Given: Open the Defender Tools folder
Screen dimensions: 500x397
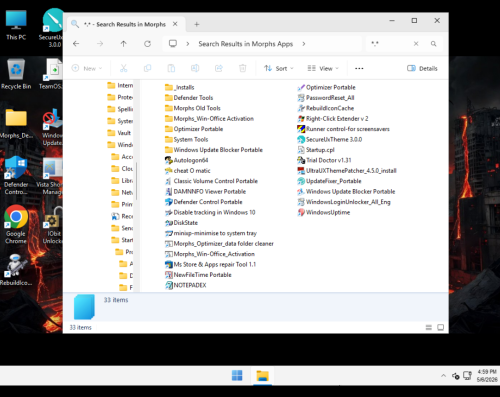Looking at the screenshot, I should 189,98.
